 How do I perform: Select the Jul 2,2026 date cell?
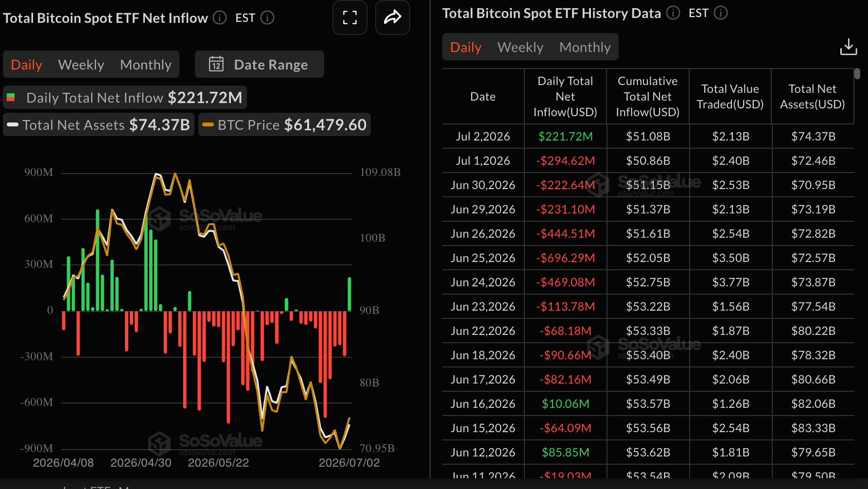coord(483,137)
